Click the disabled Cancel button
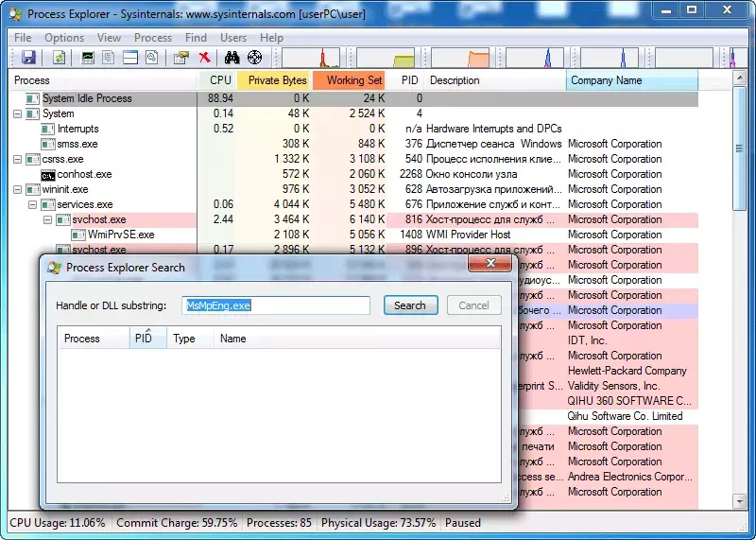756x540 pixels. [x=474, y=305]
